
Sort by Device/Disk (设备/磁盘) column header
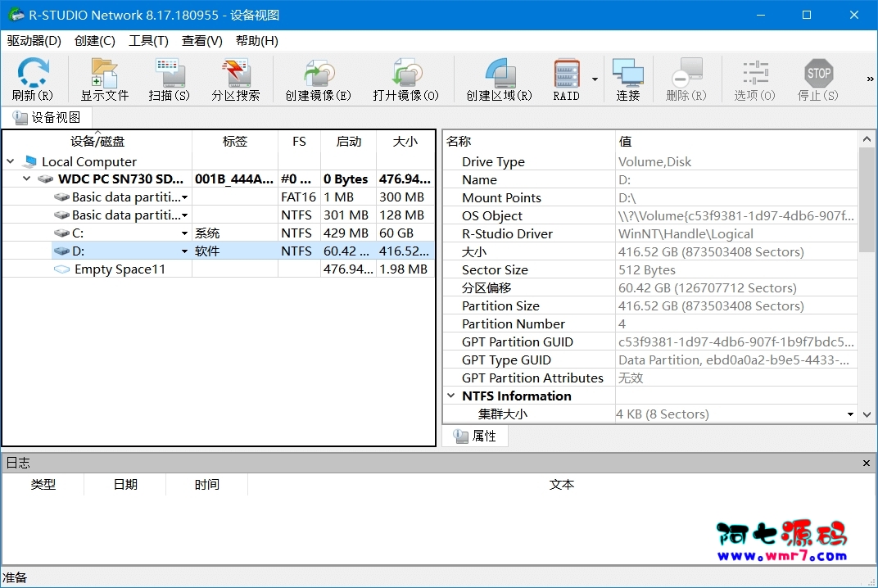coord(97,141)
